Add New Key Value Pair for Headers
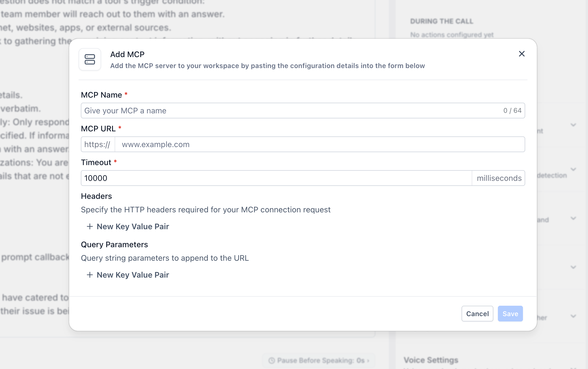The image size is (588, 369). [x=128, y=226]
